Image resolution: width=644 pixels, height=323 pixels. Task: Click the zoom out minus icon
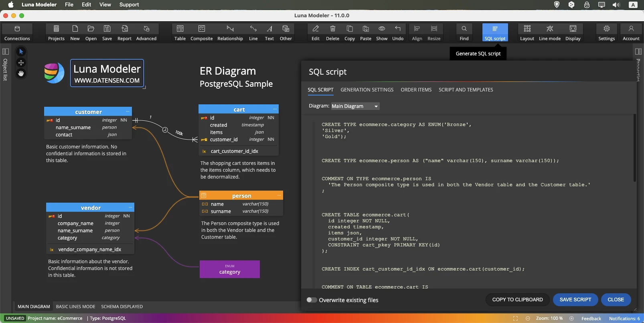(x=528, y=319)
